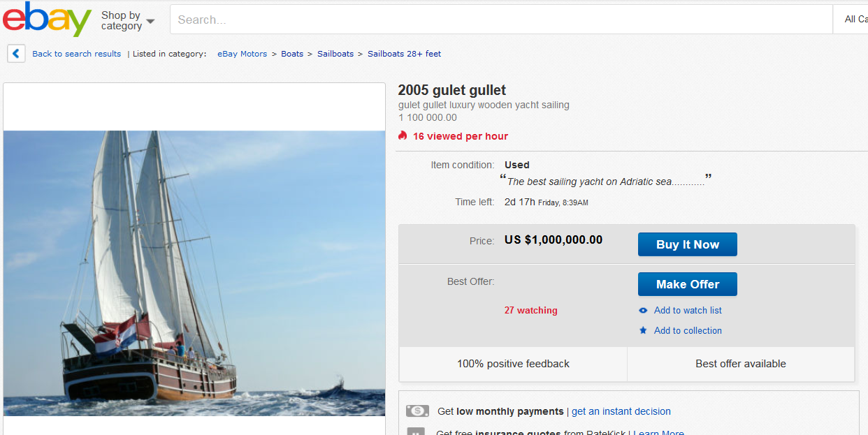Add the item to watch list
Image resolution: width=868 pixels, height=435 pixels.
pos(688,311)
